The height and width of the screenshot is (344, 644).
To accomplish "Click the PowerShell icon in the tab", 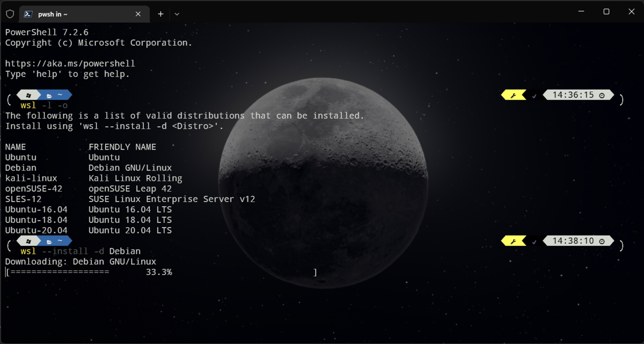I will point(29,14).
